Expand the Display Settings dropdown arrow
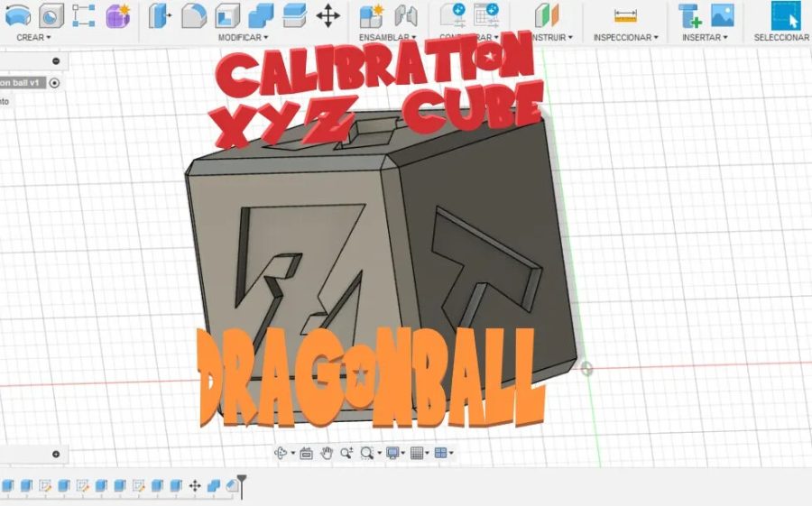Screen dimensions: 812x506 click(x=403, y=453)
